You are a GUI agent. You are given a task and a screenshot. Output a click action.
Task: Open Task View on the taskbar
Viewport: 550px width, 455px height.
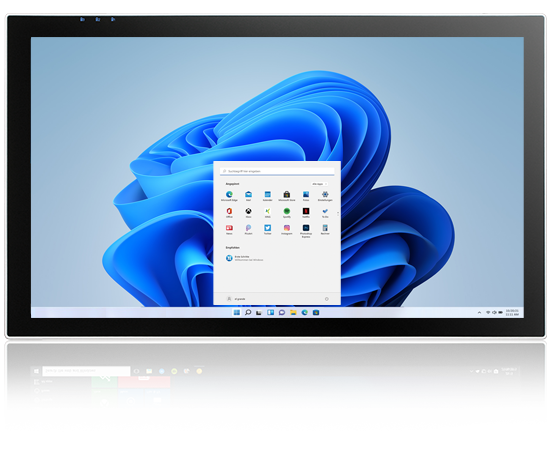point(259,312)
